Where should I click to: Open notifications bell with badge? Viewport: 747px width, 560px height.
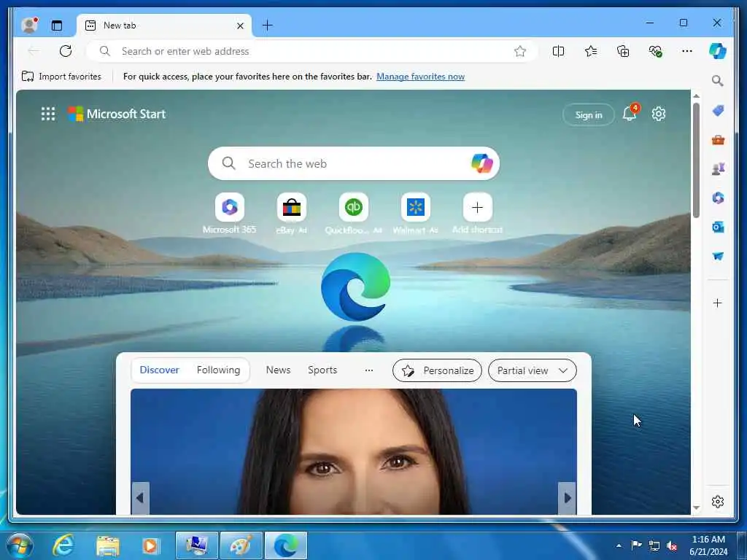630,113
